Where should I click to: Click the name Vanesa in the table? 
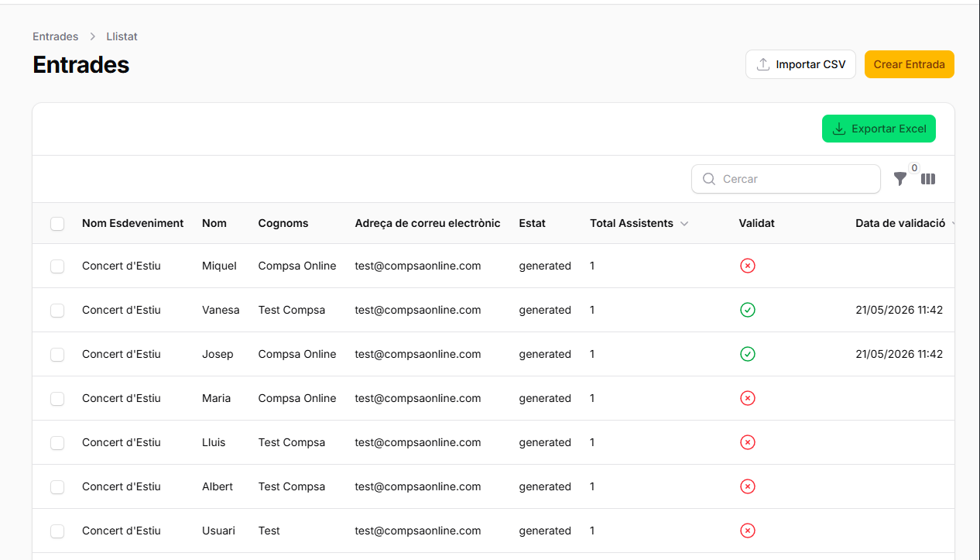click(221, 310)
